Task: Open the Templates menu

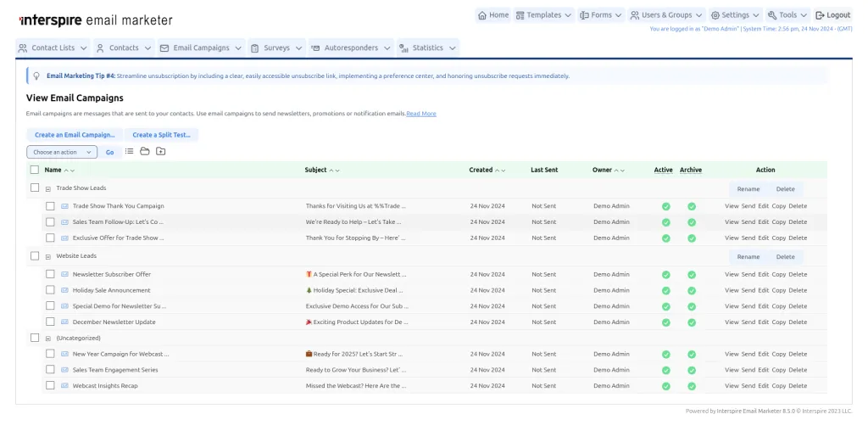Action: (x=543, y=15)
